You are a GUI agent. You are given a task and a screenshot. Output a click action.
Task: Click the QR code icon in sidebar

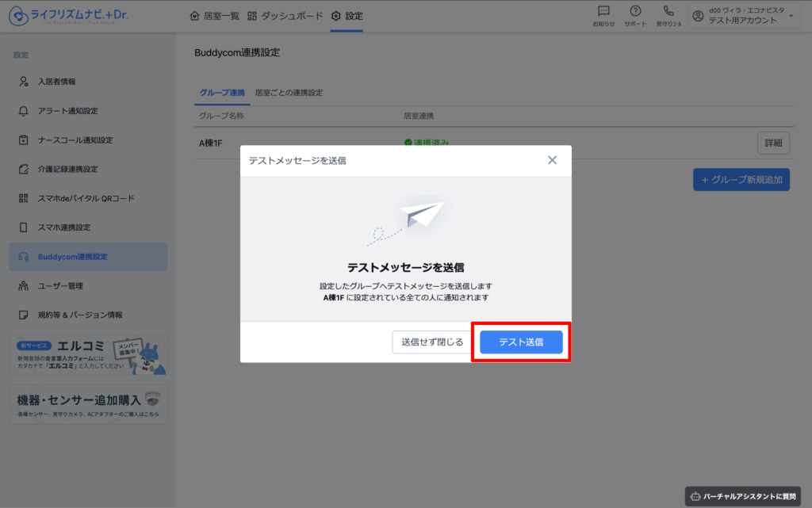23,198
